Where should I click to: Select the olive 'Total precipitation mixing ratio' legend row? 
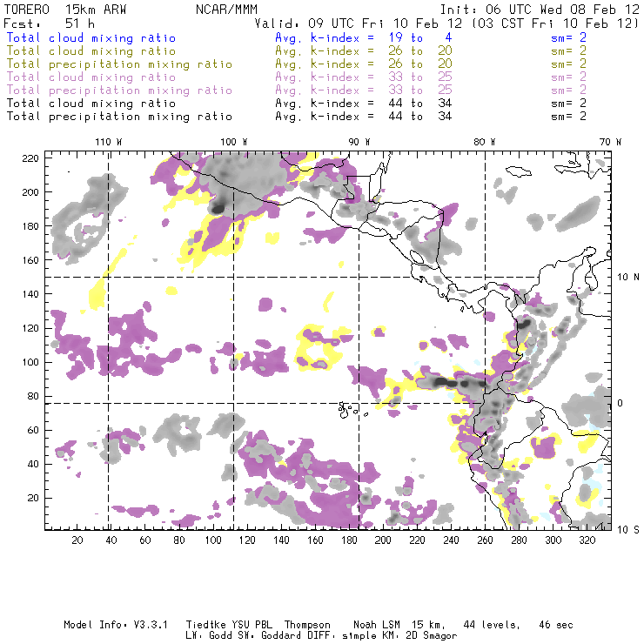tap(119, 64)
